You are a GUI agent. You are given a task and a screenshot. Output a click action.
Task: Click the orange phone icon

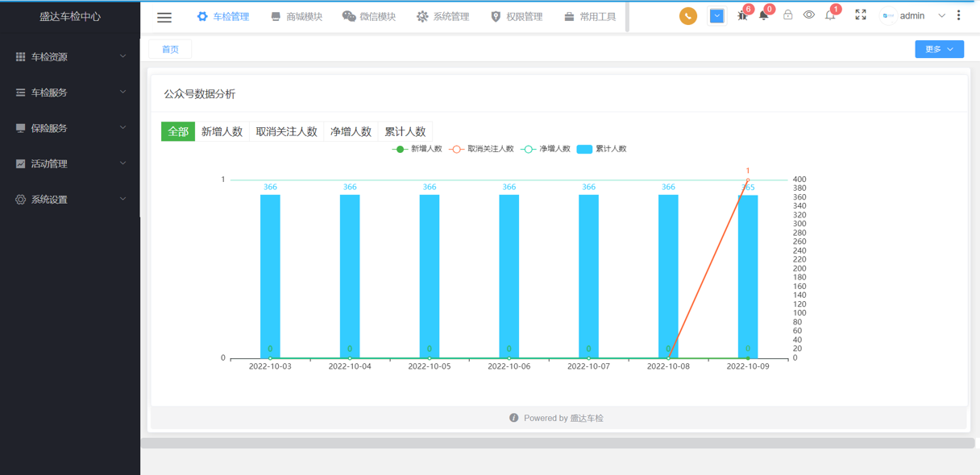point(687,16)
